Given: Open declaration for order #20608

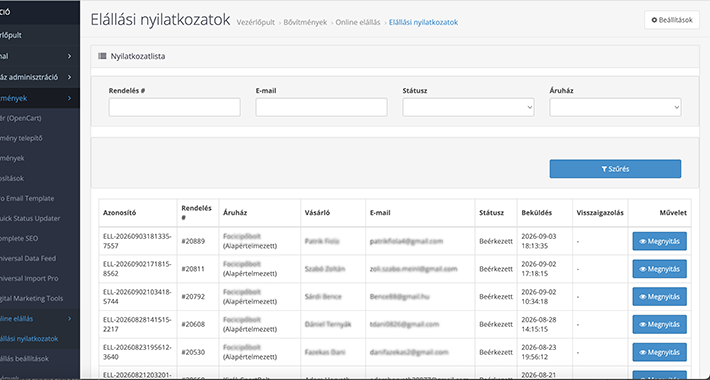Looking at the screenshot, I should pos(659,325).
